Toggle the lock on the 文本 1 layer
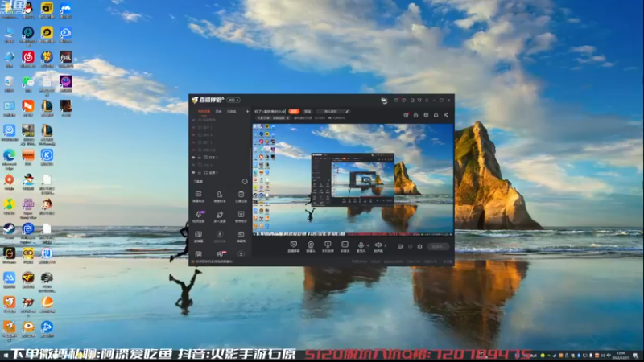This screenshot has height=362, width=644. (200, 158)
